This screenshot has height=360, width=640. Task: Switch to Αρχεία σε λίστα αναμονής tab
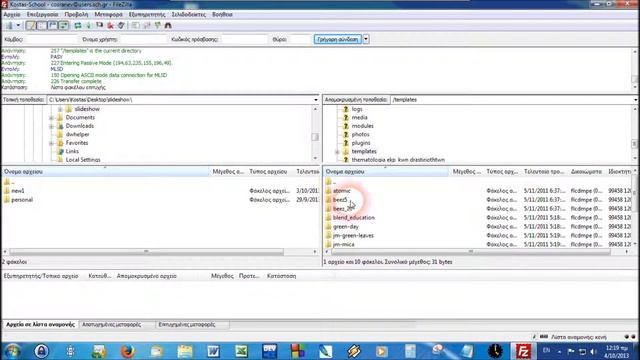tap(40, 324)
